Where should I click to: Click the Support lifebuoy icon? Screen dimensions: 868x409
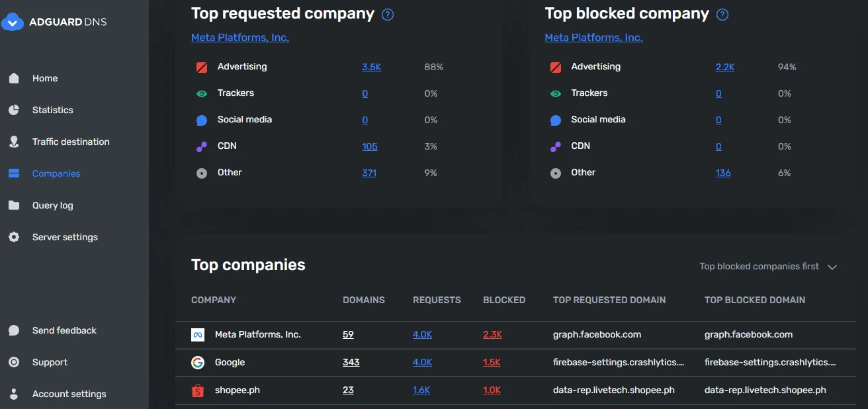14,362
